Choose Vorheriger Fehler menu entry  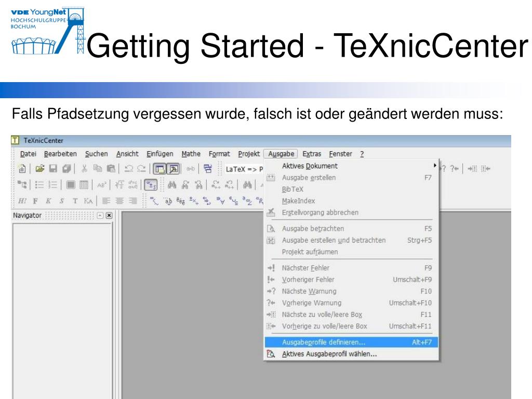pos(352,280)
